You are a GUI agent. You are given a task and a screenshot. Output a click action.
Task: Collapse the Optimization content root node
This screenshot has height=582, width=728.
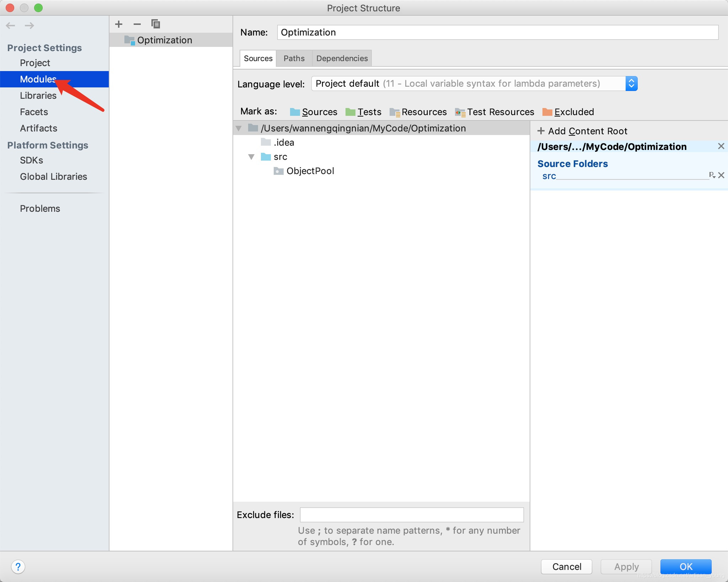[239, 128]
